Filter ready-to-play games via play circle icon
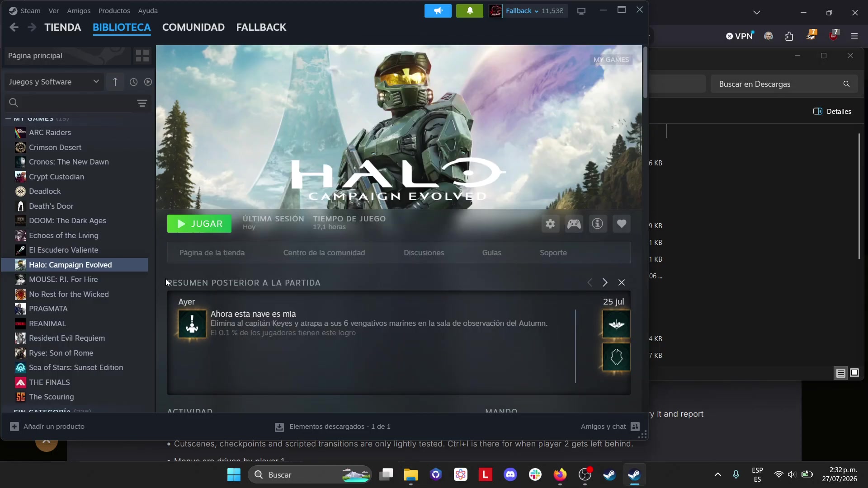 point(148,82)
